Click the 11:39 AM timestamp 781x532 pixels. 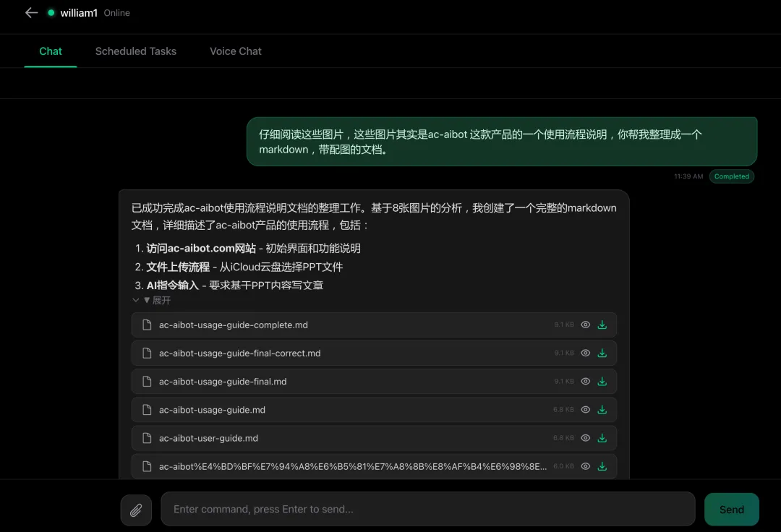[x=688, y=176]
